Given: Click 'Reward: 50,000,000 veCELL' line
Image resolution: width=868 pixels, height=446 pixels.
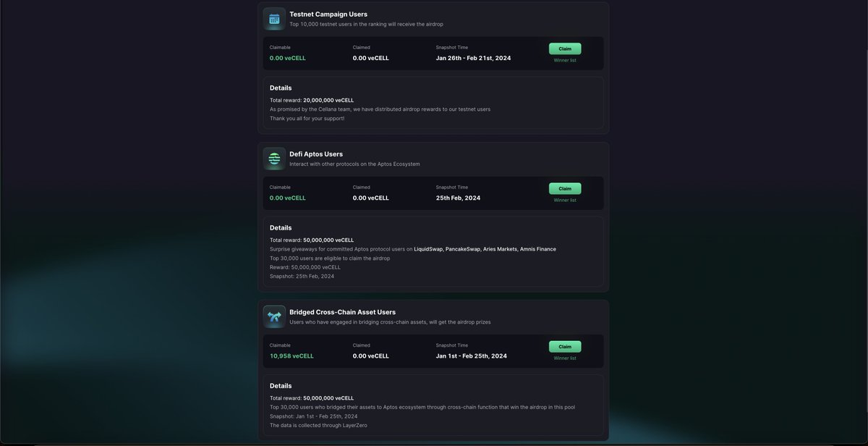Looking at the screenshot, I should (305, 267).
